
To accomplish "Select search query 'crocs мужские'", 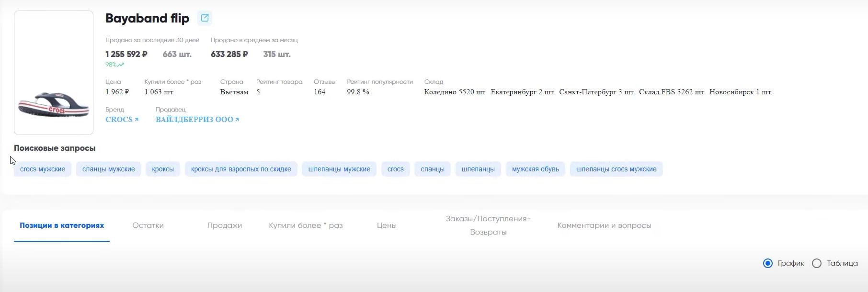I will pyautogui.click(x=43, y=169).
